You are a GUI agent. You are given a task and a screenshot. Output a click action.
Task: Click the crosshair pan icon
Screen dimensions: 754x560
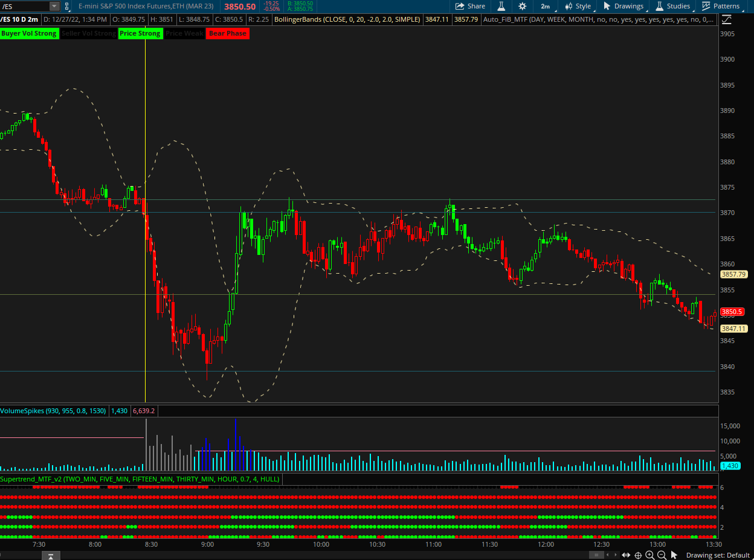coord(638,555)
